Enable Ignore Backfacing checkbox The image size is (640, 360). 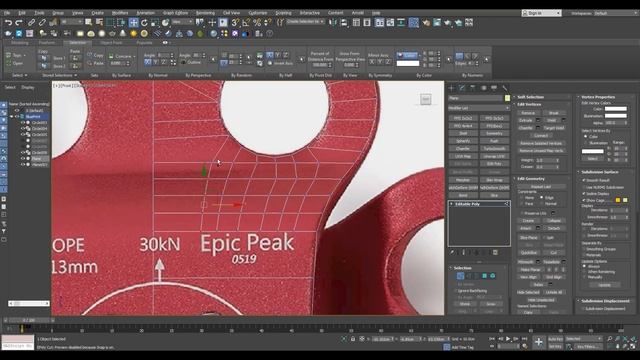coord(456,291)
